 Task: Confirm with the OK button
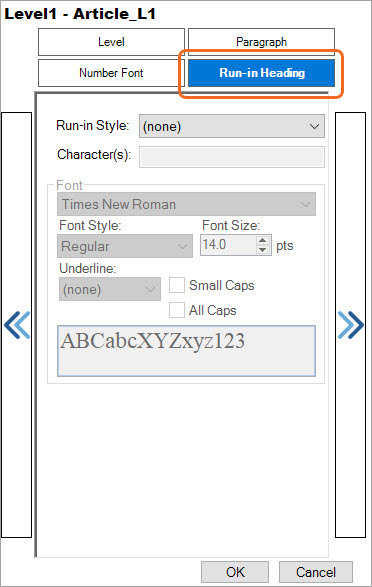[235, 572]
